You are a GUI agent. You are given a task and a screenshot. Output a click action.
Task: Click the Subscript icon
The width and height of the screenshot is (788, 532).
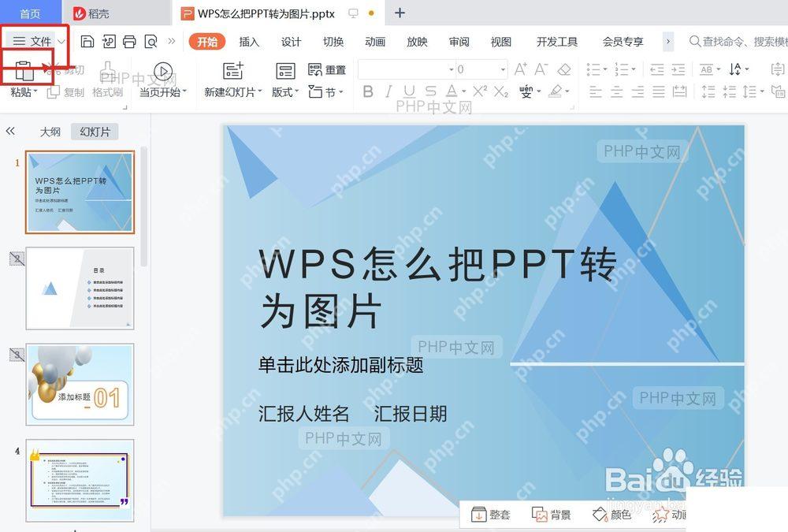(501, 91)
